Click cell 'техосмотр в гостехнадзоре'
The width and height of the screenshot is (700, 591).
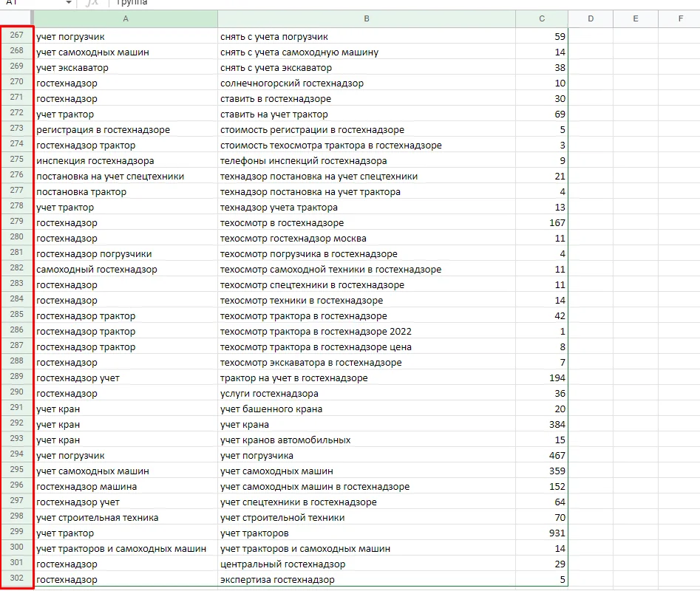pos(367,222)
